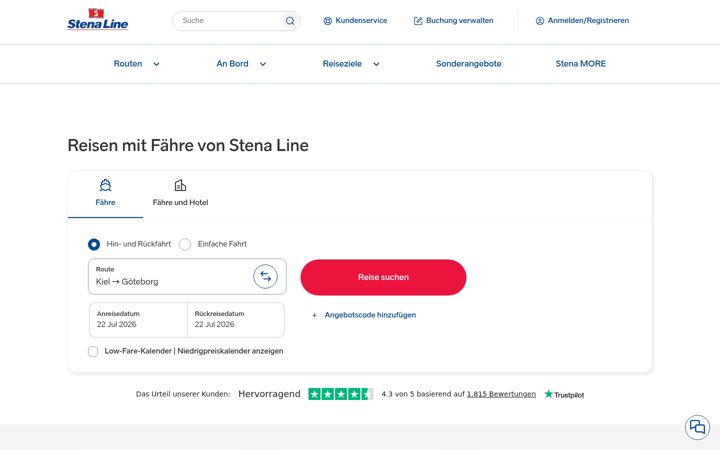Open the chat bubble widget
The height and width of the screenshot is (450, 720).
tap(697, 427)
